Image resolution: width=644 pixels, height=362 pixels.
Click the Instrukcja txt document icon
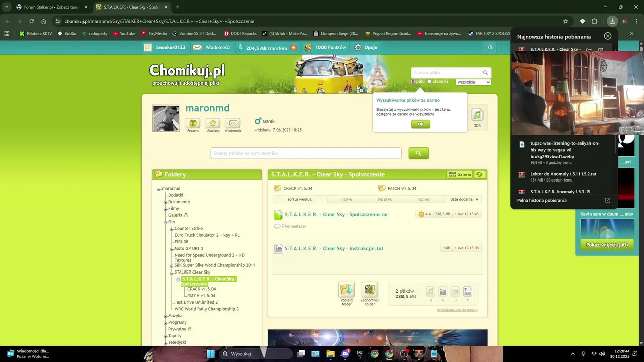coord(278,248)
